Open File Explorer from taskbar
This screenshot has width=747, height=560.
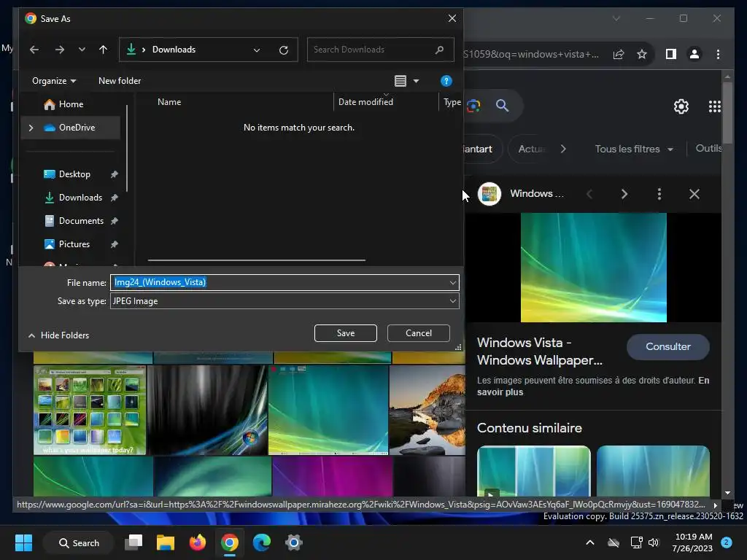[x=166, y=542]
